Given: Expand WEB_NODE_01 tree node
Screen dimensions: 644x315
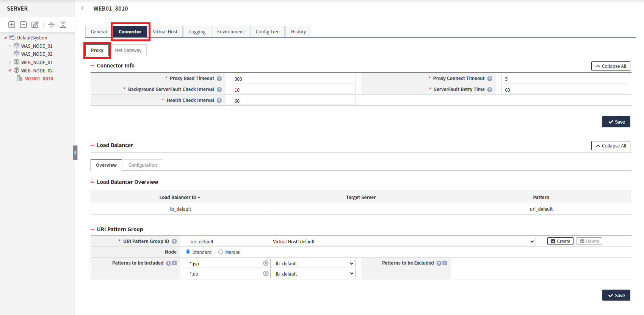Looking at the screenshot, I should point(9,62).
